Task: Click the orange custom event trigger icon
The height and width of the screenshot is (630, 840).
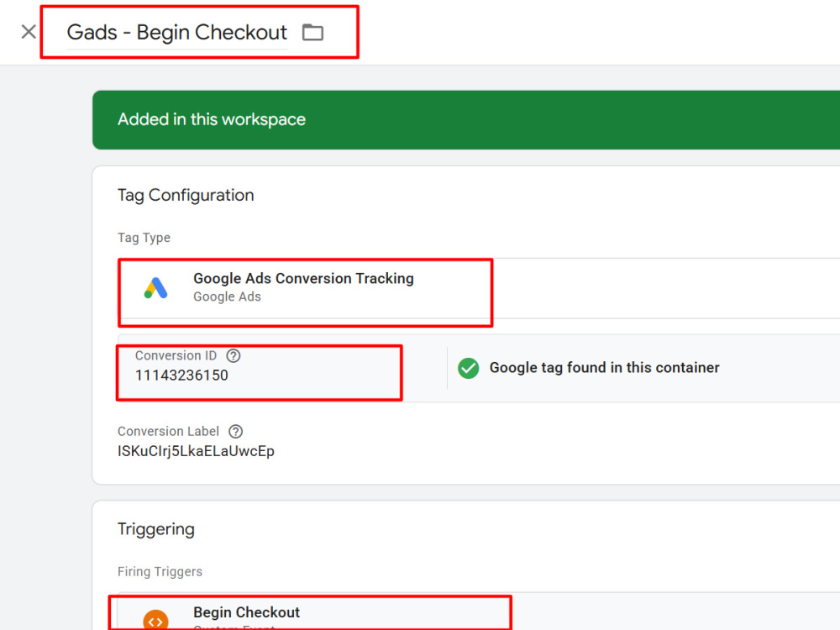Action: click(156, 621)
